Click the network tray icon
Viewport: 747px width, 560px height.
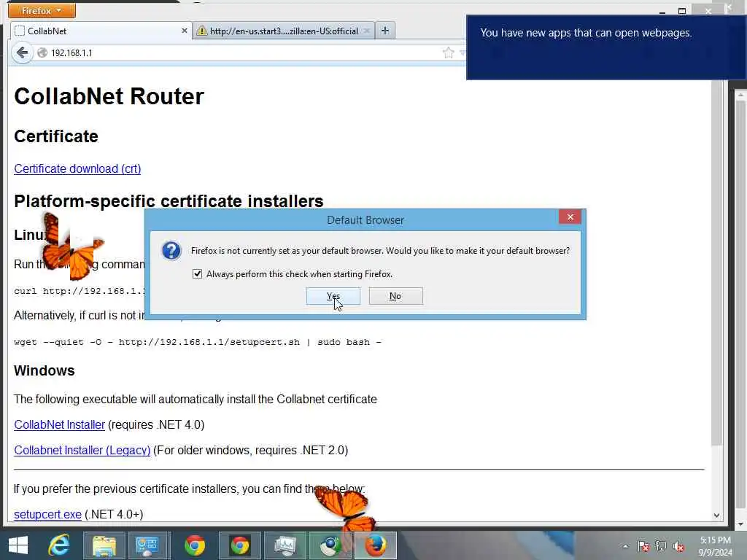pyautogui.click(x=661, y=546)
